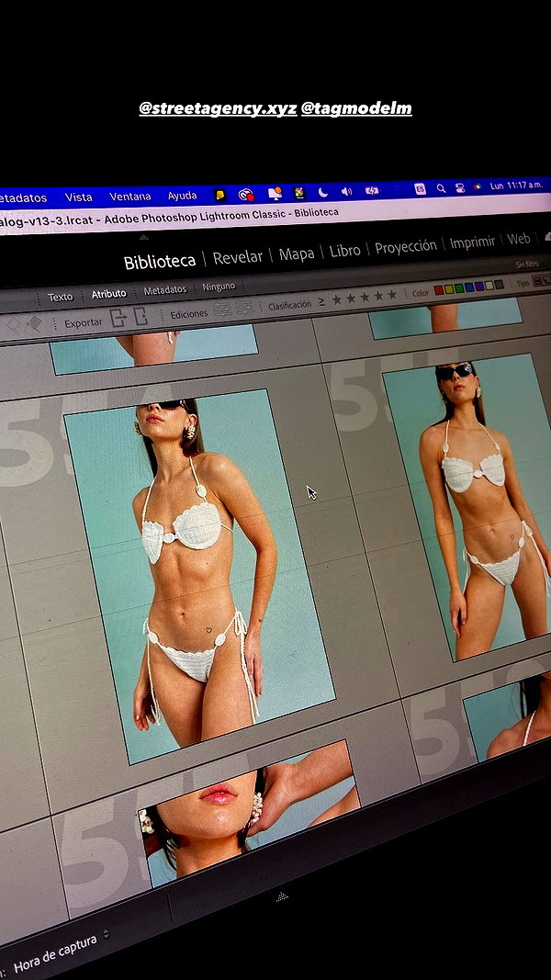Open the Ventana menu
Image resolution: width=551 pixels, height=980 pixels.
pyautogui.click(x=129, y=197)
